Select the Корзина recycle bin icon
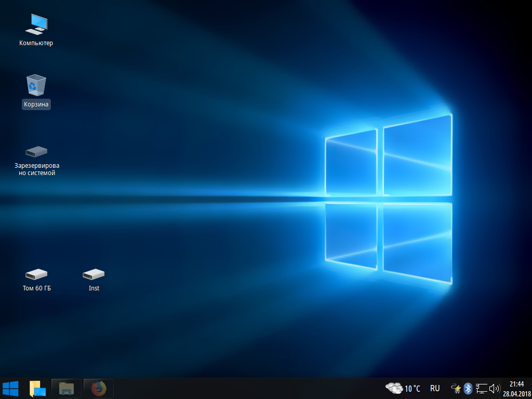 point(36,85)
